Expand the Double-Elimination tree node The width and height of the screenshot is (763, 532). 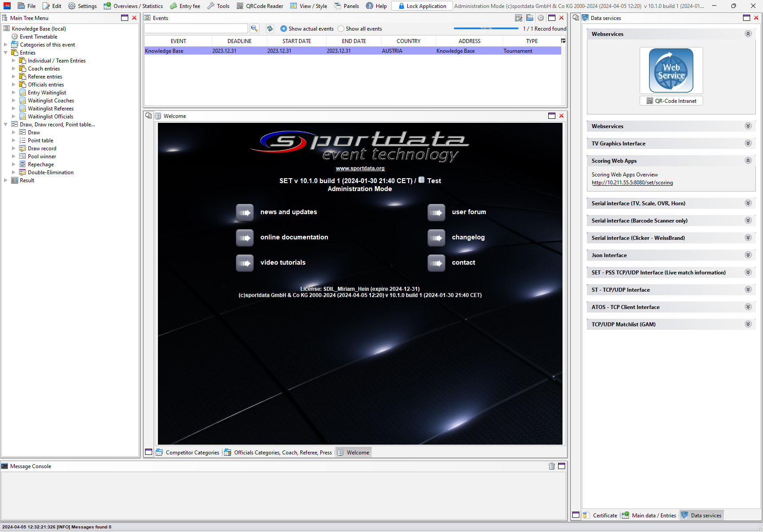tap(14, 172)
